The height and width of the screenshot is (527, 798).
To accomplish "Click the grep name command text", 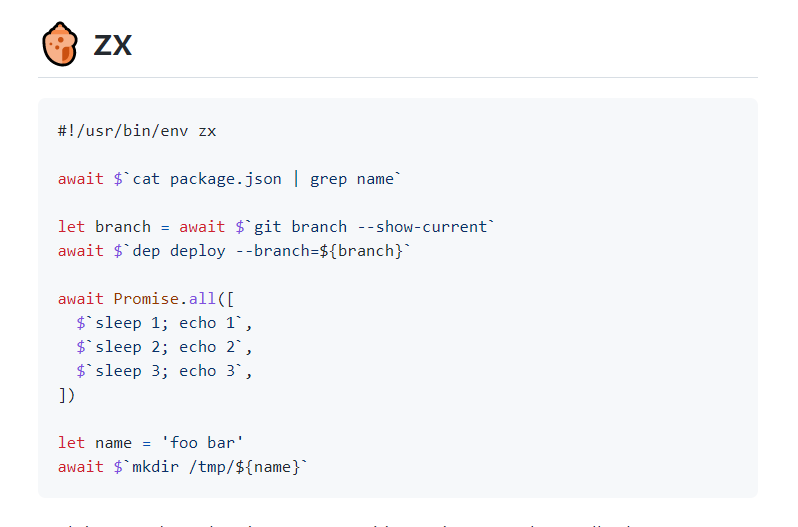I will coord(352,178).
